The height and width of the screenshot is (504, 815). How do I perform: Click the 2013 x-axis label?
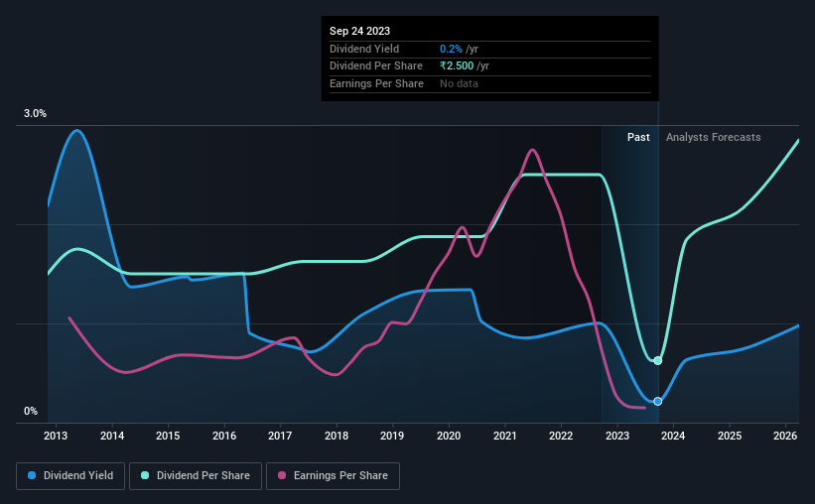tap(56, 436)
